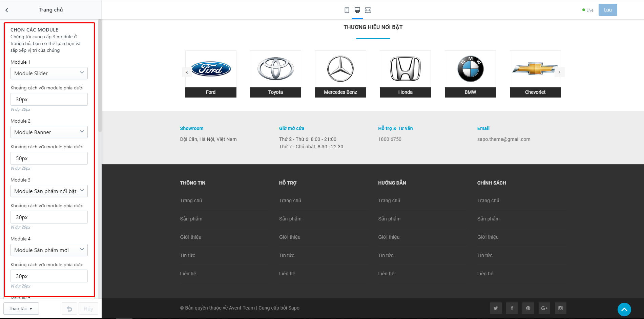
Task: Open Liên hệ link under THÔNG TIN
Action: (x=188, y=274)
